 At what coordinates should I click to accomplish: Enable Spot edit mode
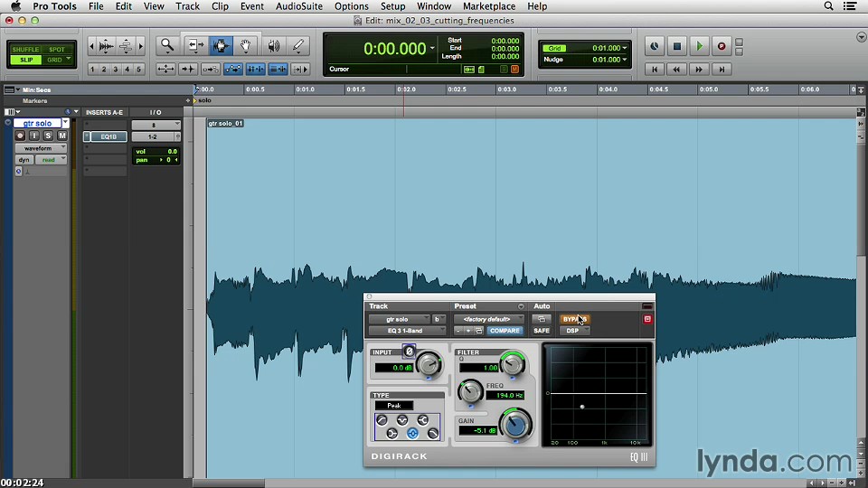coord(57,49)
